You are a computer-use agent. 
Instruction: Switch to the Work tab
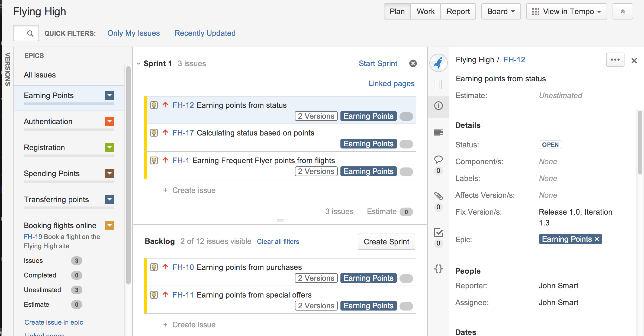click(425, 11)
